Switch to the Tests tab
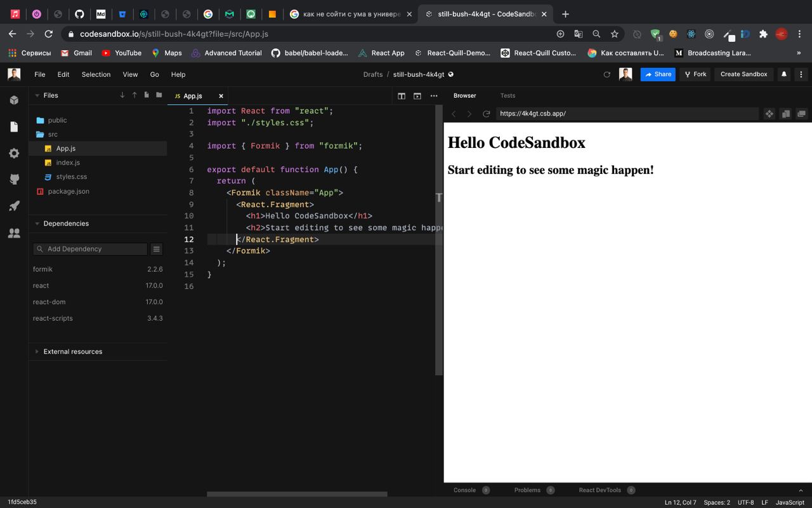This screenshot has width=812, height=508. (507, 96)
